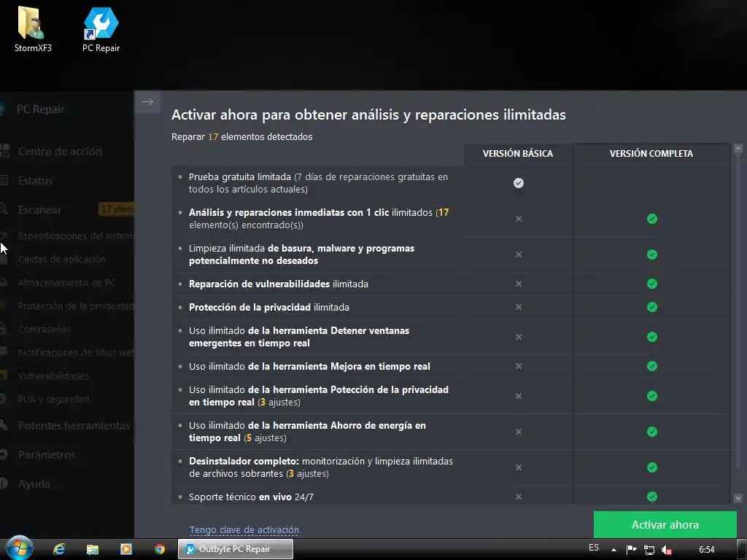This screenshot has width=747, height=560.
Task: Click the up arrow of the scrollbar
Action: 738,149
